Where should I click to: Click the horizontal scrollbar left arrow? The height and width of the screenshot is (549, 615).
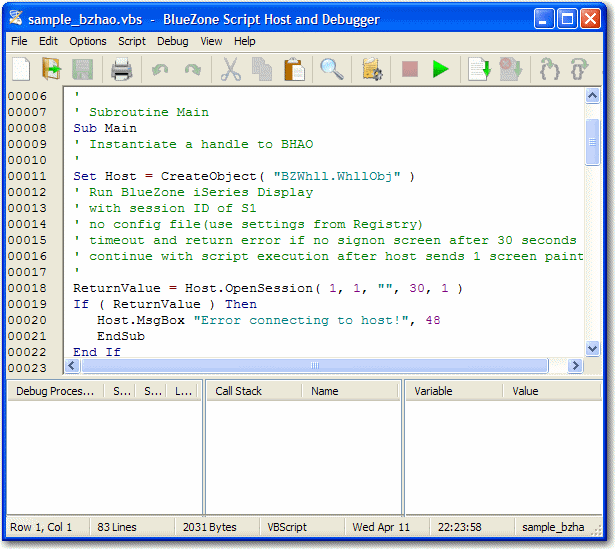click(72, 365)
